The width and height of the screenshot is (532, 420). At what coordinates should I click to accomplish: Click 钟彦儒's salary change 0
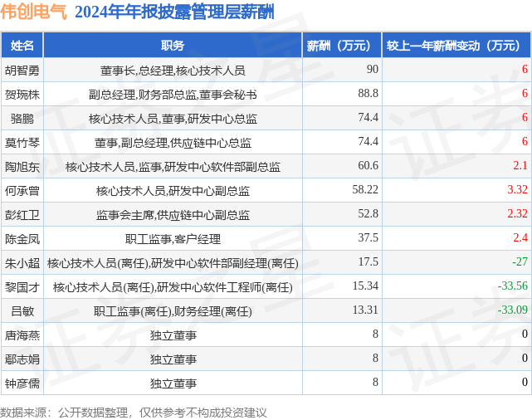[525, 383]
